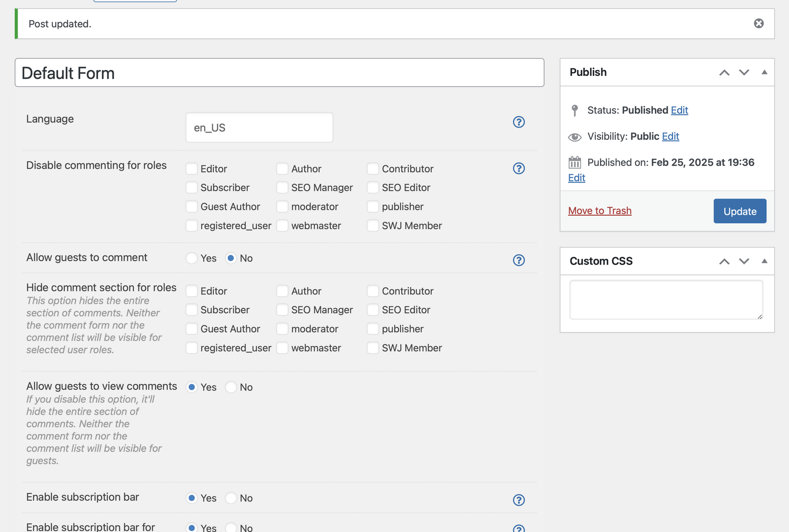This screenshot has height=532, width=789.
Task: Disable commenting for SEO Manager role
Action: tap(282, 188)
